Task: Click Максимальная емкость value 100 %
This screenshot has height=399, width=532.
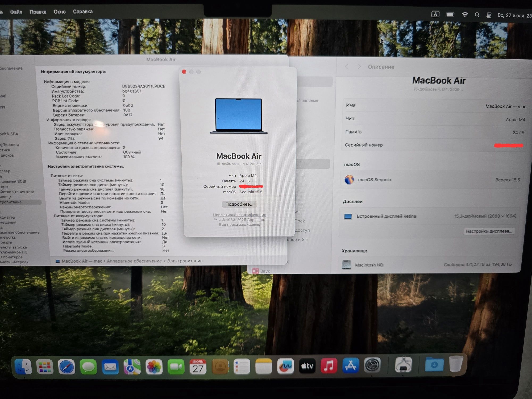Action: pos(129,157)
